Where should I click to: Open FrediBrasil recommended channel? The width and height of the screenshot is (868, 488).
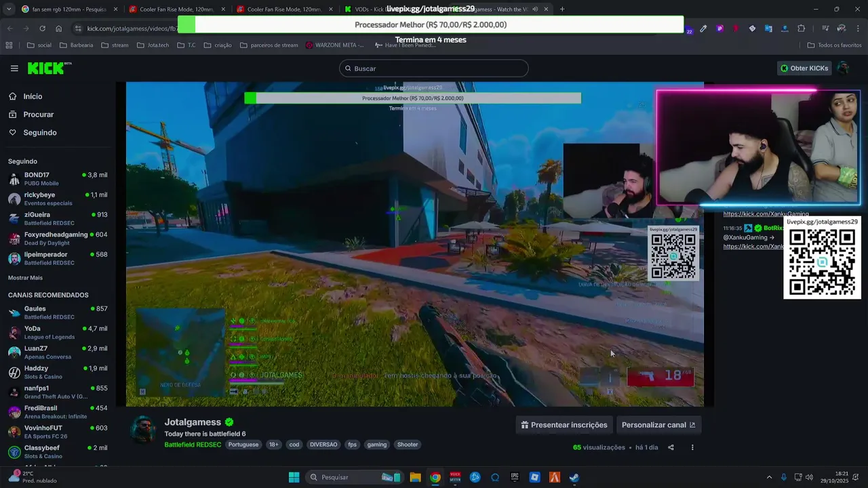[x=58, y=412]
